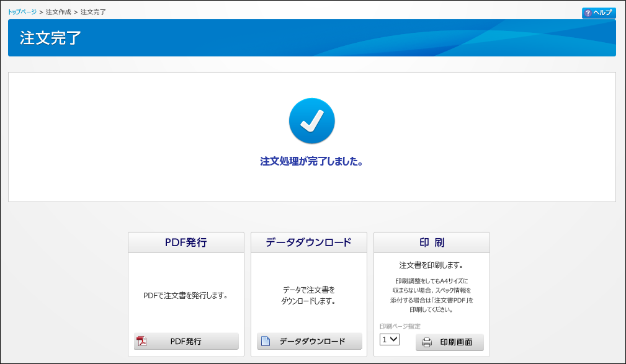The height and width of the screenshot is (364, 626).
Task: Click the 注文処理が完了しました message
Action: tap(311, 162)
